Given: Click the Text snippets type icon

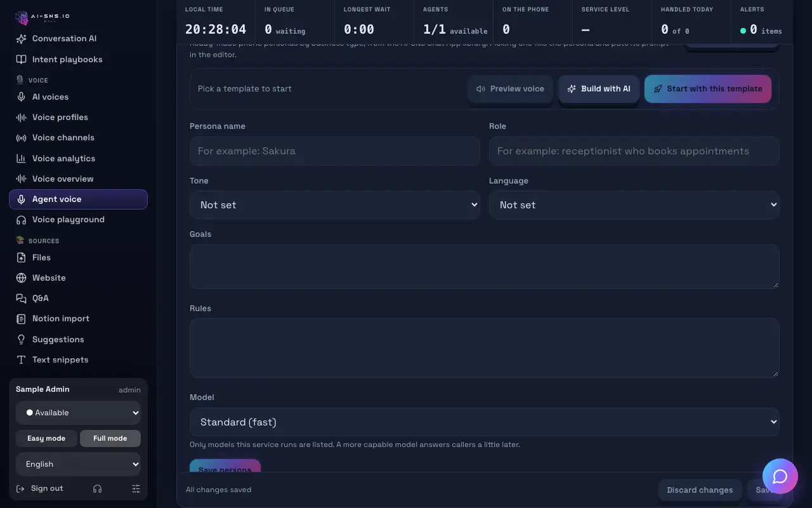Looking at the screenshot, I should point(21,360).
